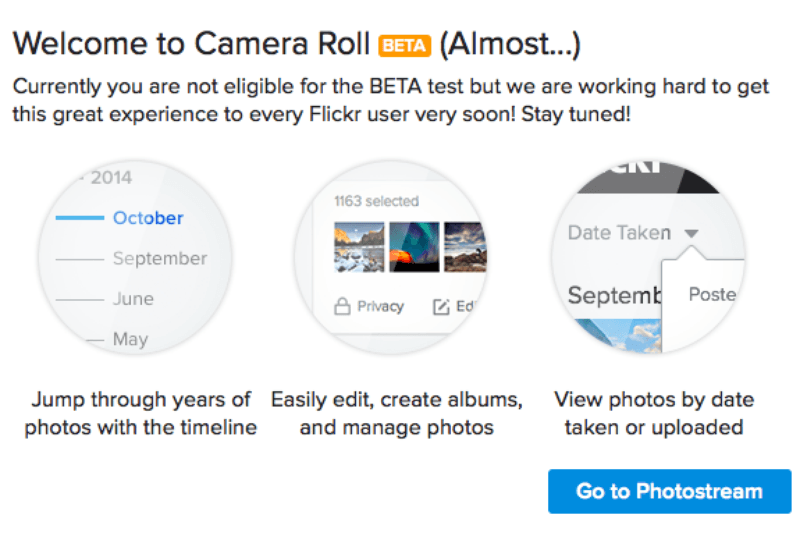Select June in the timeline
The width and height of the screenshot is (800, 536).
(x=133, y=298)
